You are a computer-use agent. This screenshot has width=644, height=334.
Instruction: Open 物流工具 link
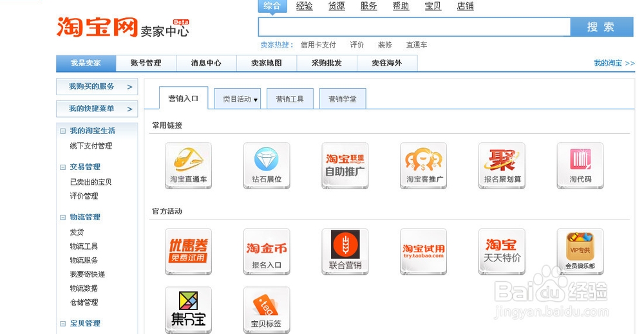tap(84, 246)
